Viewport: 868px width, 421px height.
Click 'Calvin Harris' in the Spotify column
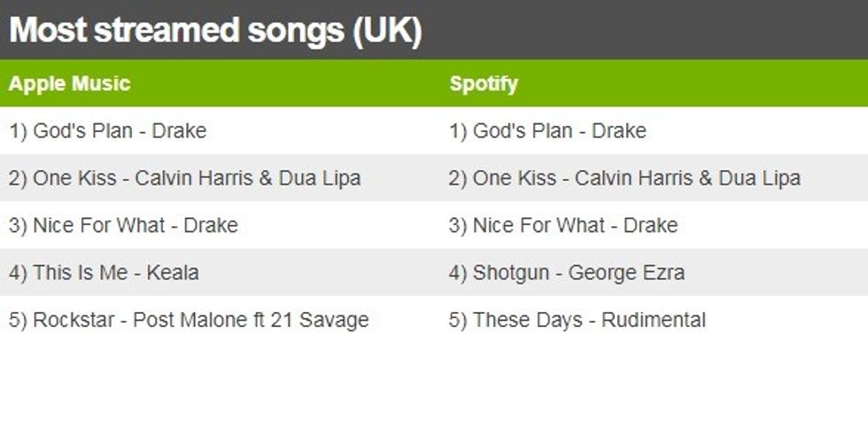(632, 178)
